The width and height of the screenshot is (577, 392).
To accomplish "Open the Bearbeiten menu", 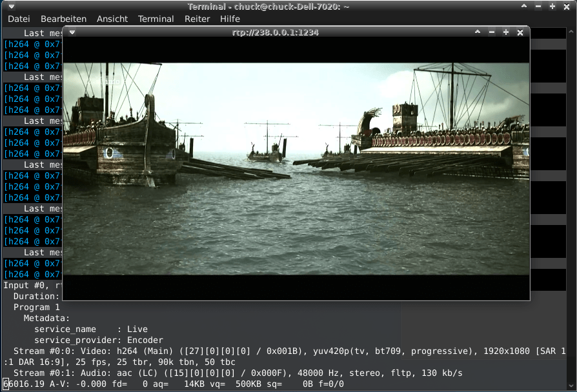I will (64, 19).
